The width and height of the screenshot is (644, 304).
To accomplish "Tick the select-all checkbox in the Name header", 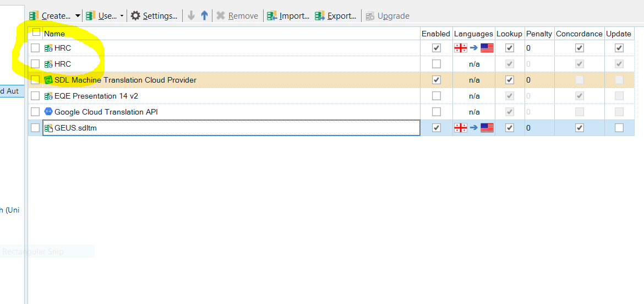I will (x=36, y=32).
